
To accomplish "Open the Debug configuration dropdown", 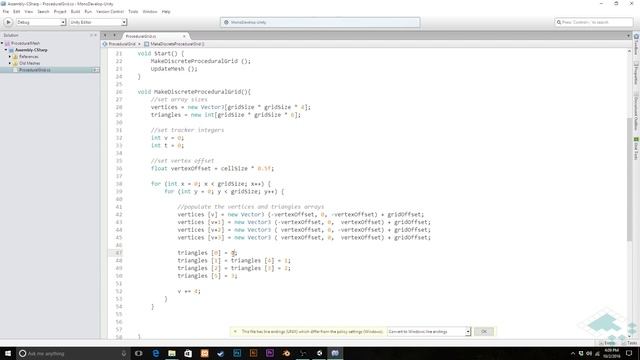I will click(x=40, y=22).
